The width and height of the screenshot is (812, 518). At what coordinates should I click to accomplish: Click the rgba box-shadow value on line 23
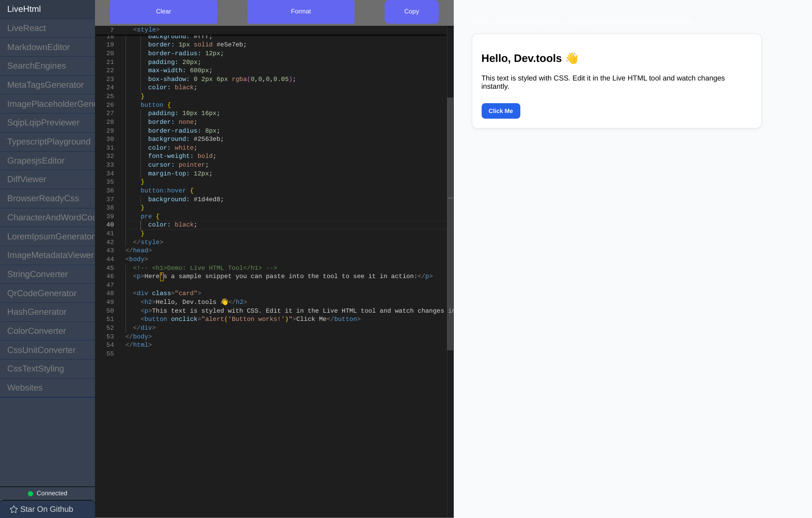tap(262, 79)
